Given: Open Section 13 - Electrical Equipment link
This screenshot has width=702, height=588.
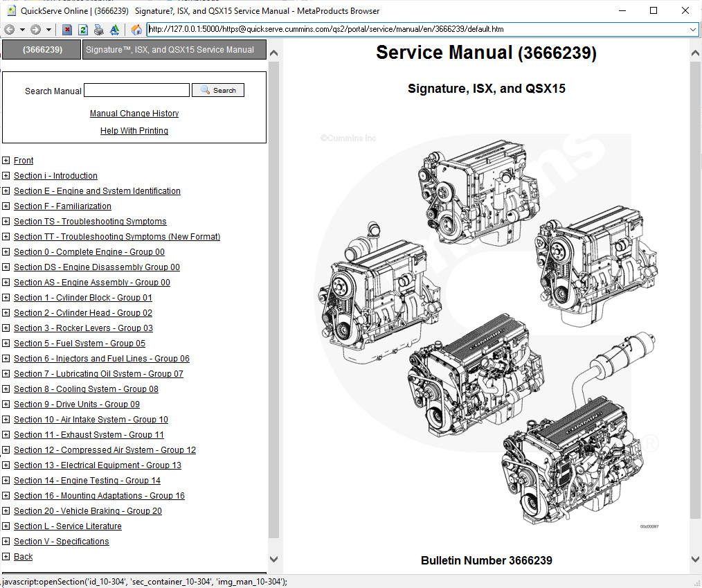Looking at the screenshot, I should [98, 465].
